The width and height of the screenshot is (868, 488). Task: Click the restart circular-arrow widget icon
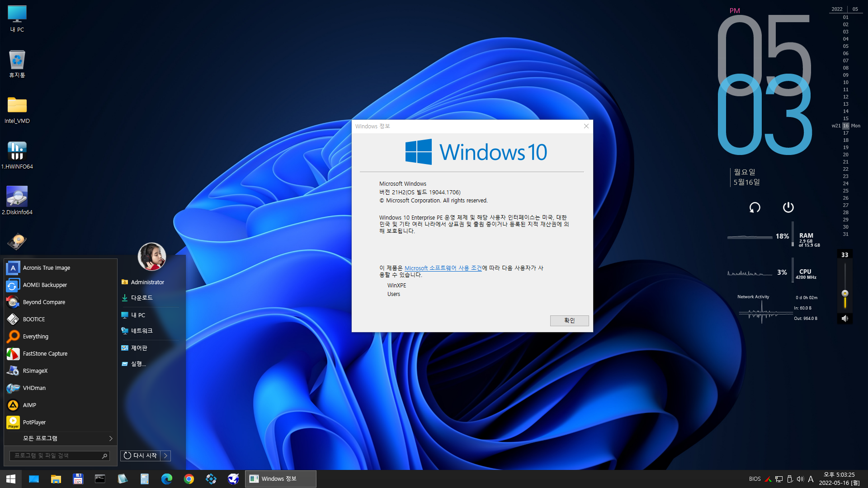coord(755,207)
